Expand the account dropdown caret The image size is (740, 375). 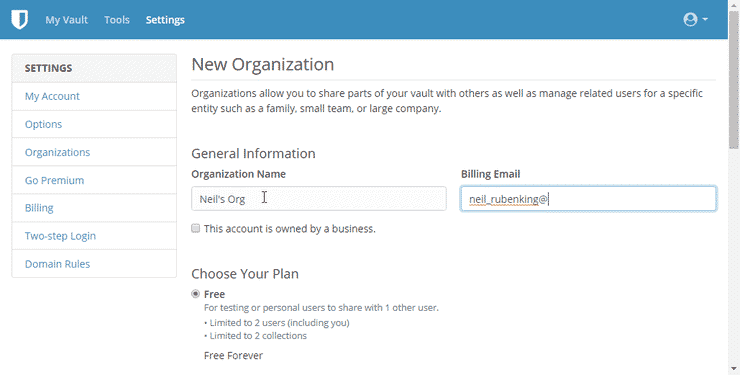[705, 19]
